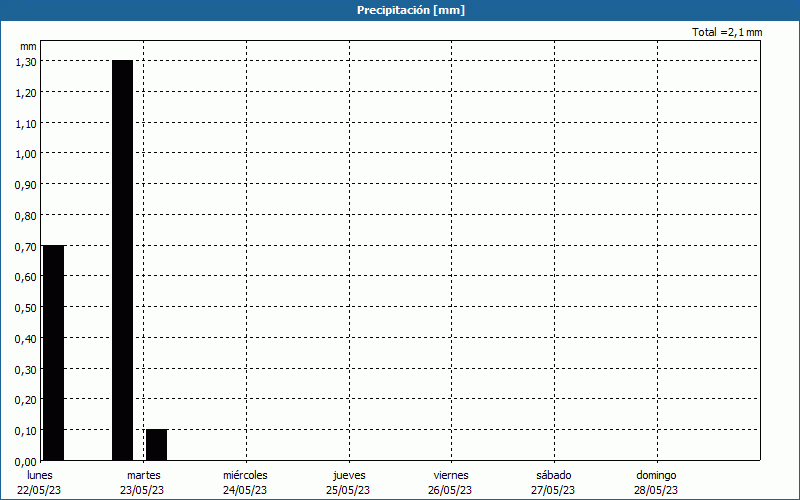800x500 pixels.
Task: Click the "jueves" day label
Action: coord(349,475)
